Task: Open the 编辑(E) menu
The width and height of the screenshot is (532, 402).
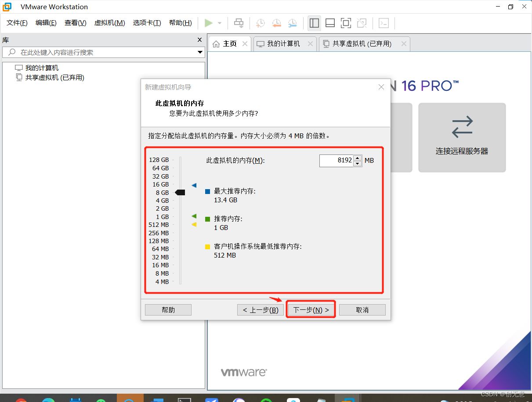Action: click(46, 23)
